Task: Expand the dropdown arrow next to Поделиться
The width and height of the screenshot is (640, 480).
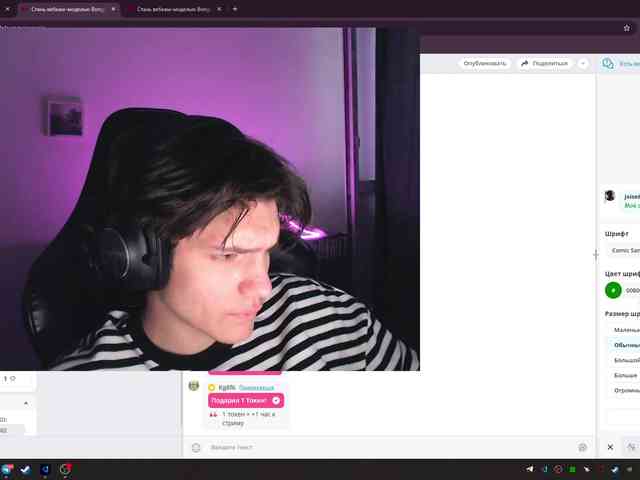Action: tap(583, 64)
